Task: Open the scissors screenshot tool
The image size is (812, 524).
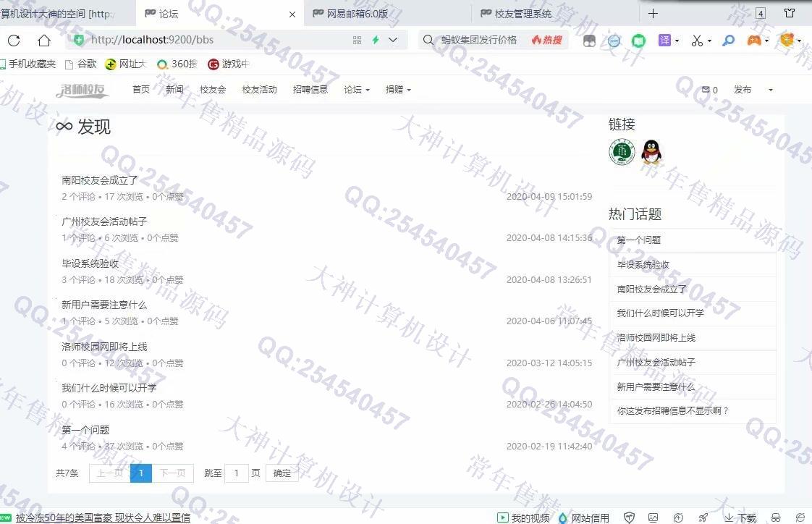Action: click(697, 41)
